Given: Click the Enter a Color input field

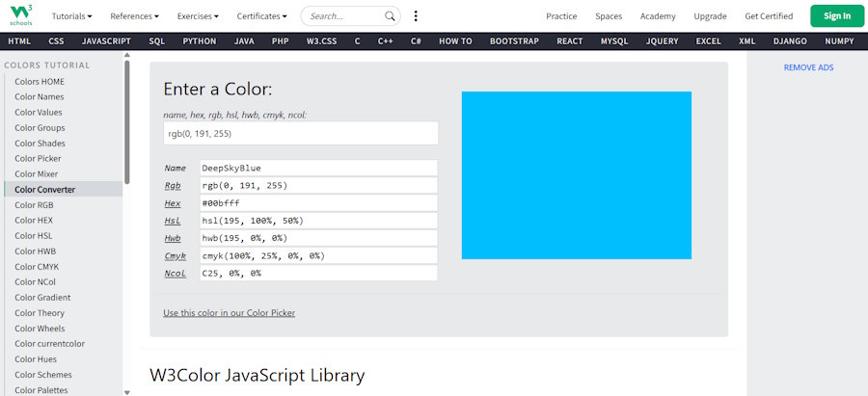Looking at the screenshot, I should (301, 133).
